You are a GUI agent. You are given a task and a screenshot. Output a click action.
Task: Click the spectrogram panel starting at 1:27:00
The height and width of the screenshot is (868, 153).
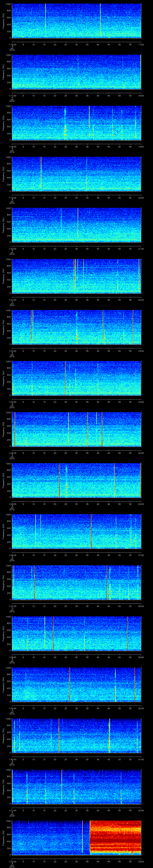77,582
